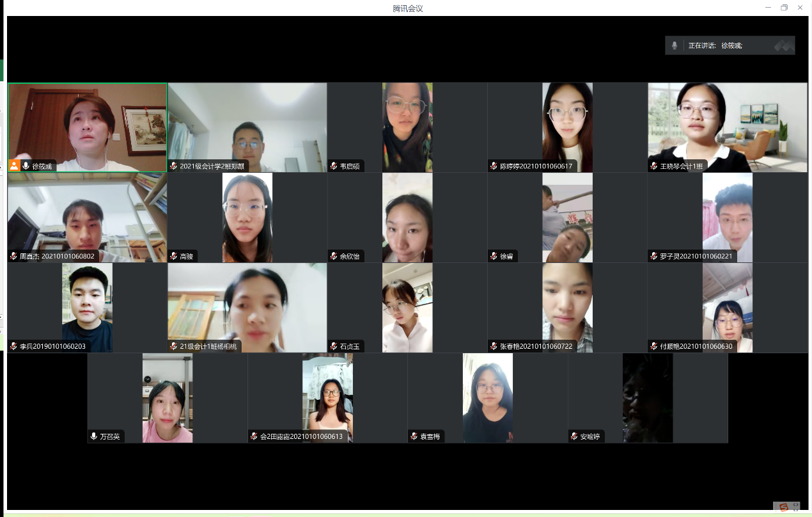
Task: Click the Sogou input method S icon
Action: tap(783, 507)
